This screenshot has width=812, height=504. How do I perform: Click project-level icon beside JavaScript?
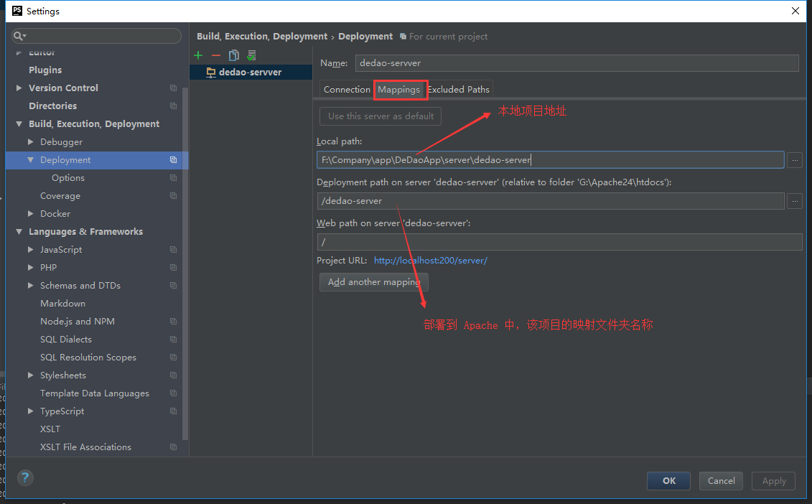pos(174,250)
